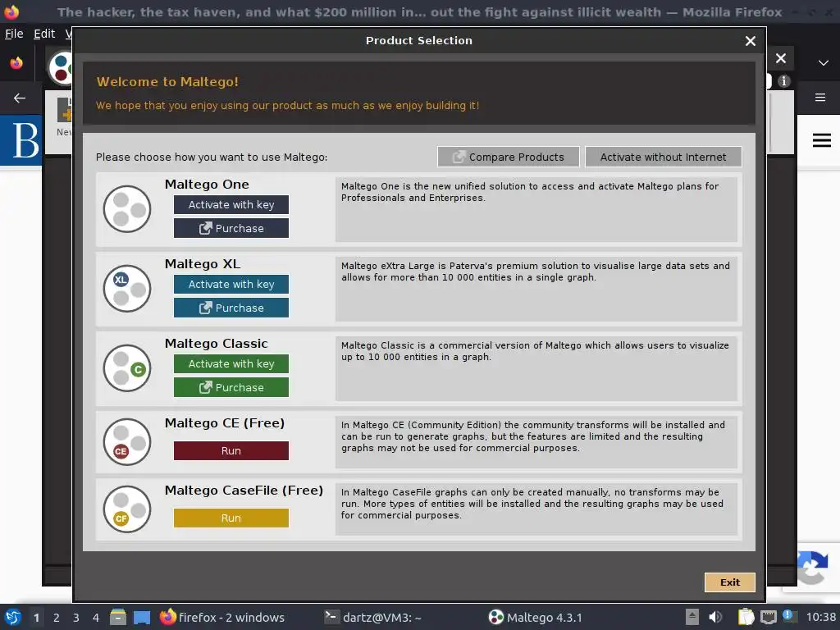Purchase Maltego One
840x630 pixels.
tap(231, 228)
